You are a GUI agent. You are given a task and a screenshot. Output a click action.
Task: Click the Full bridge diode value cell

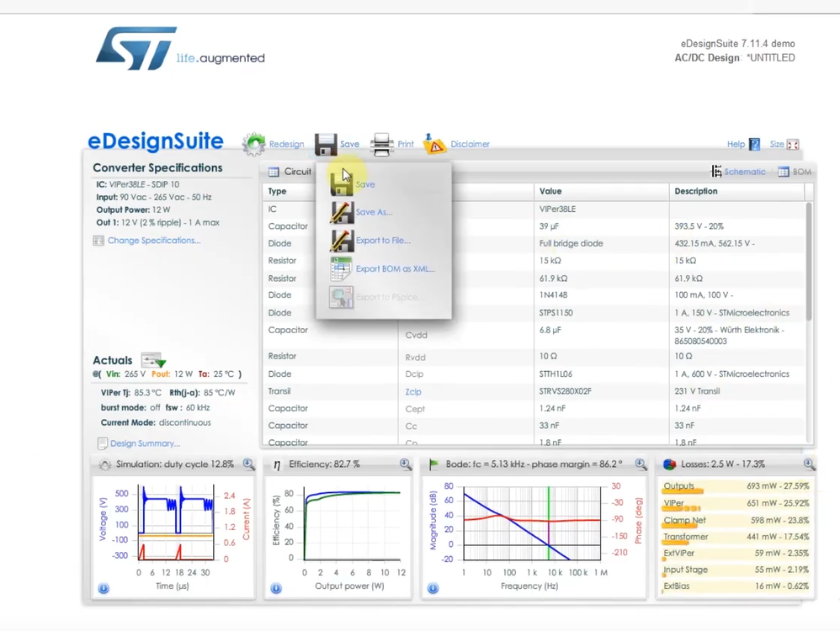click(601, 243)
